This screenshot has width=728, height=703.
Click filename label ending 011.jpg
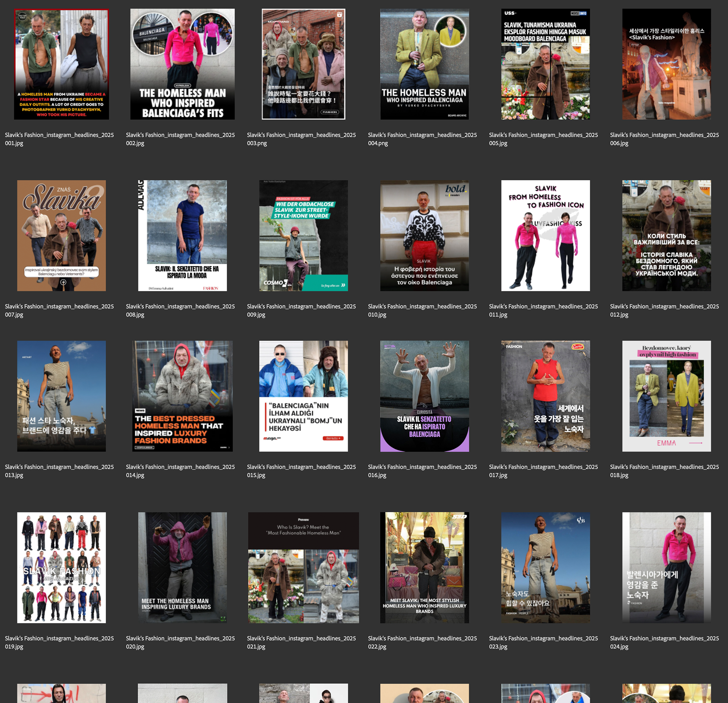coord(543,310)
